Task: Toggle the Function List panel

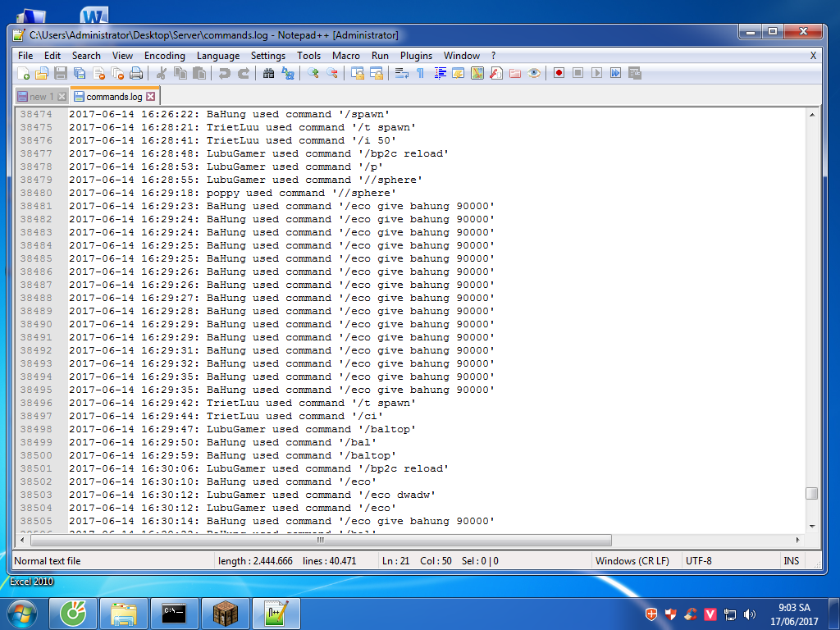Action: pos(496,73)
